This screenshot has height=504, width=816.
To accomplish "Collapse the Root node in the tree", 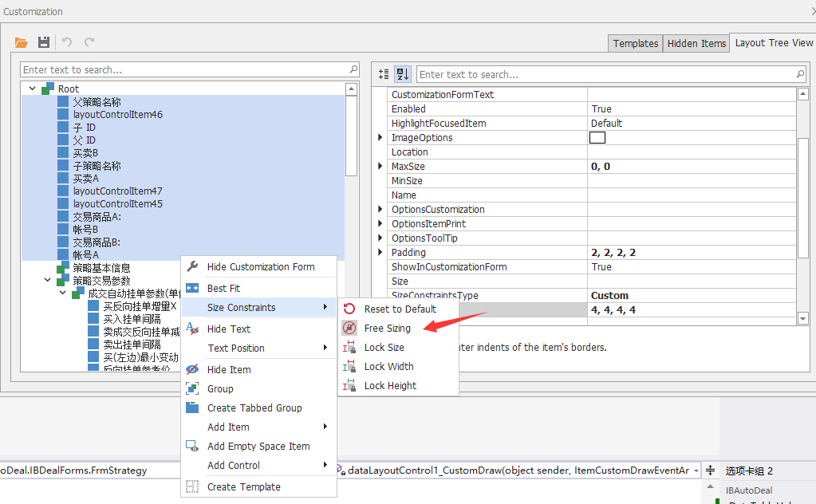I will point(32,89).
